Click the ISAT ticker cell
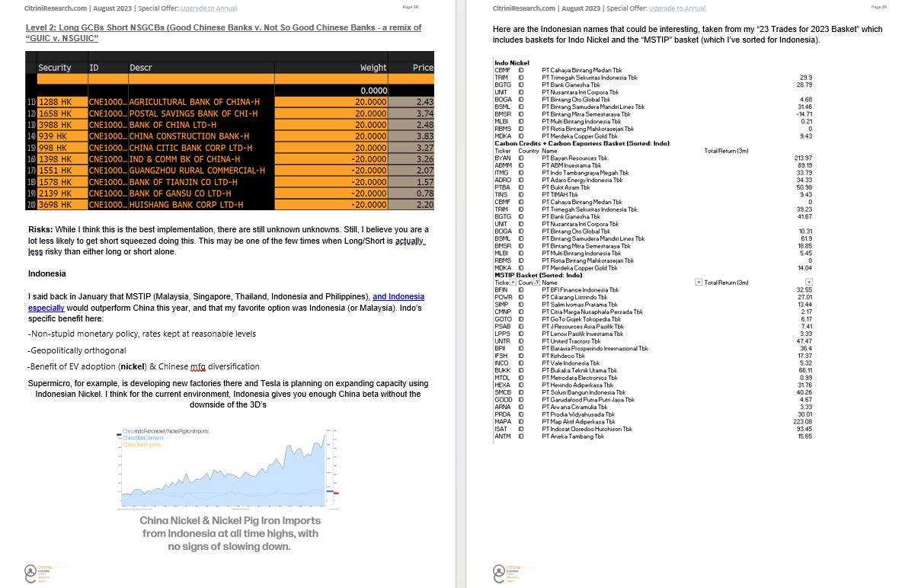The width and height of the screenshot is (918, 588). (501, 429)
